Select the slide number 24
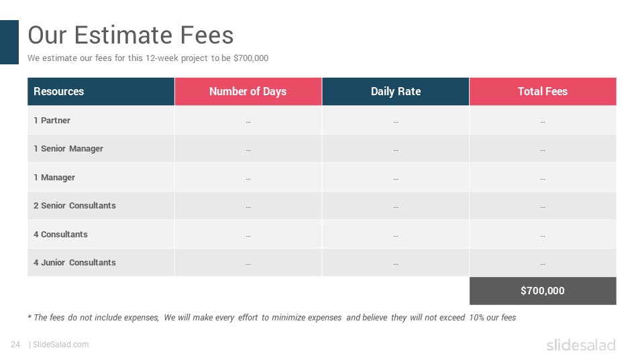This screenshot has width=644, height=362. 15,345
